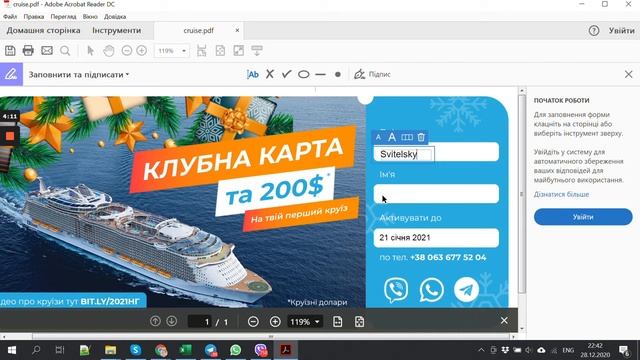Open the bottom bar 119% zoom dropdown

pyautogui.click(x=304, y=322)
